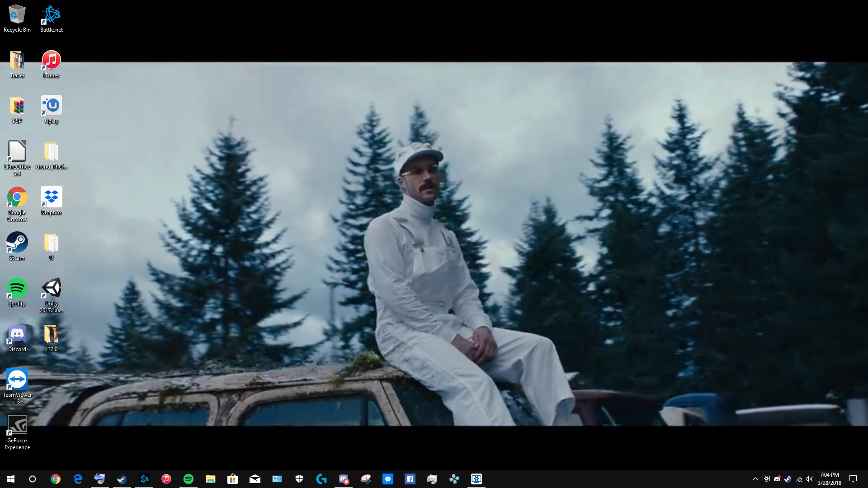This screenshot has width=868, height=488.
Task: Select the LibreOffice 5.4 desktop shortcut
Action: click(x=17, y=156)
